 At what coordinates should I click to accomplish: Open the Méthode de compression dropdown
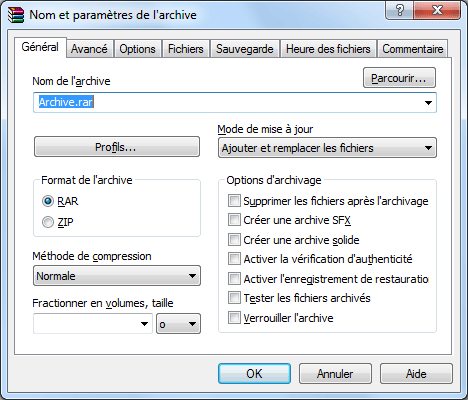pos(117,276)
